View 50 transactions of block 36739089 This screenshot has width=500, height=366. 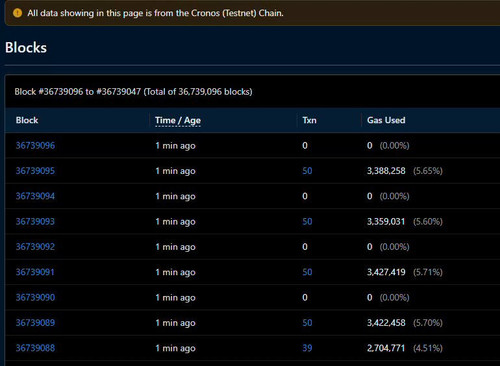click(307, 323)
